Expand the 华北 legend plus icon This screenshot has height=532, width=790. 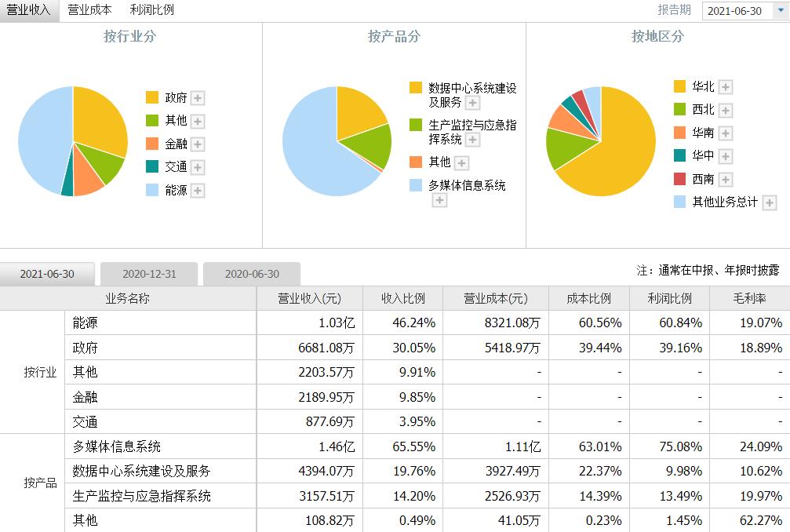pos(725,87)
